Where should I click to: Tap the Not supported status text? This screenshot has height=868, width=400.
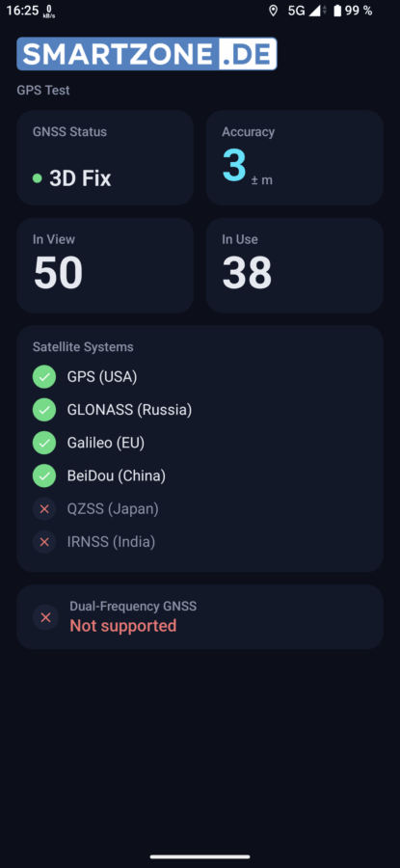click(122, 626)
